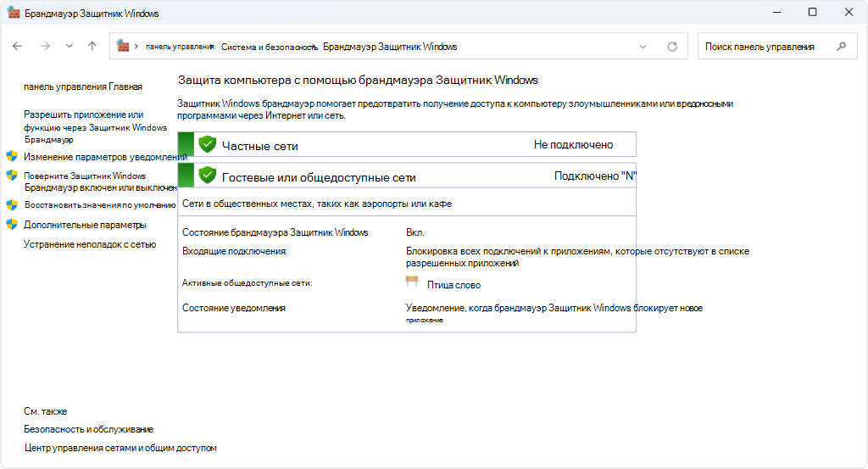Select the Птица слово network name

454,285
